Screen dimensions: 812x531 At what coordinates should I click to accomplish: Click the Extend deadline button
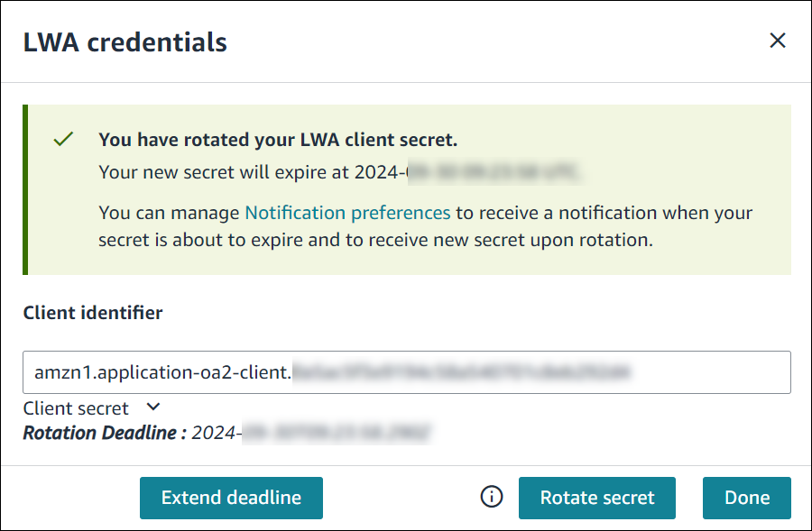pyautogui.click(x=231, y=498)
